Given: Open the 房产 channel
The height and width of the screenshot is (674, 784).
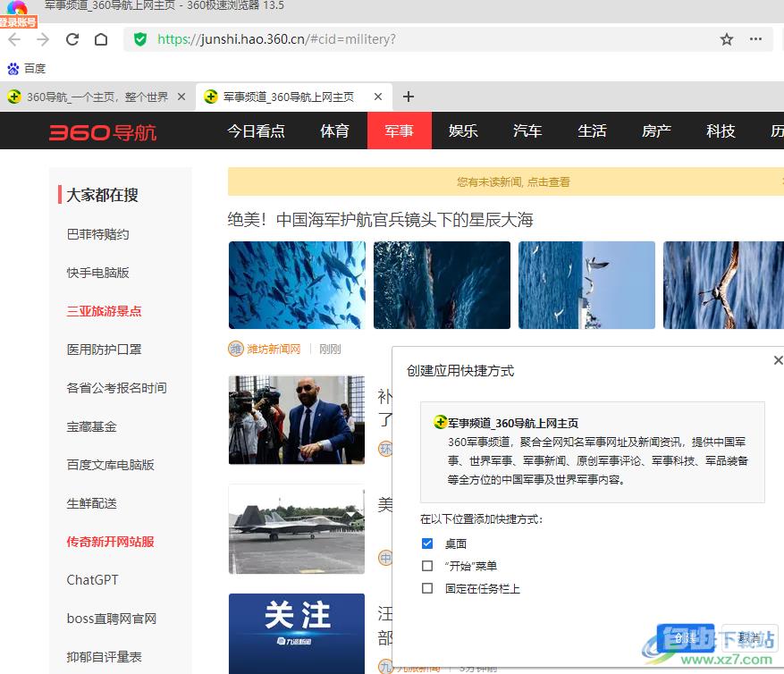Looking at the screenshot, I should click(656, 131).
